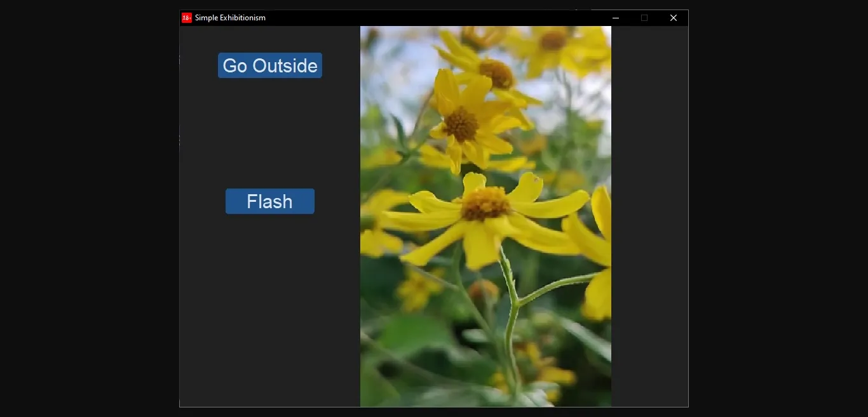Click the Go Outside button
The width and height of the screenshot is (868, 417).
[269, 65]
